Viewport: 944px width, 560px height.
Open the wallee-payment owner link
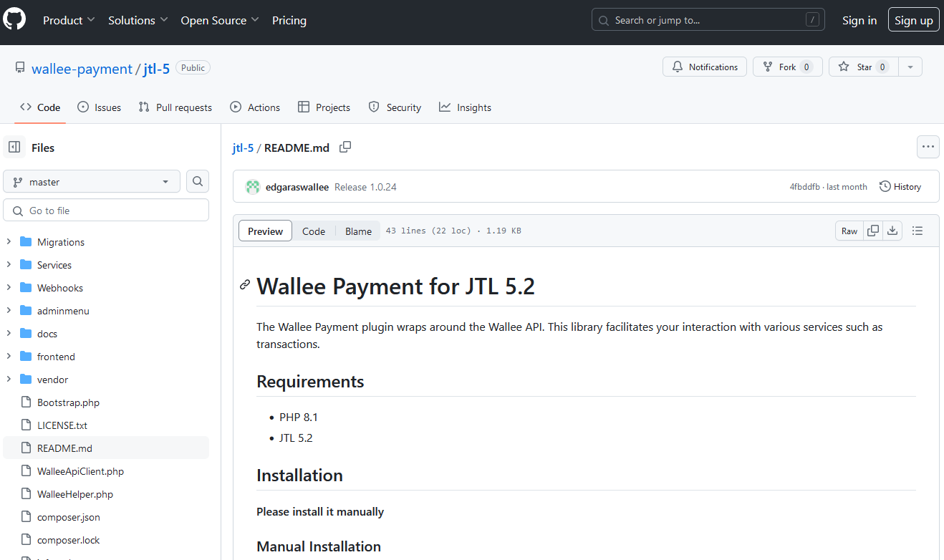point(82,69)
